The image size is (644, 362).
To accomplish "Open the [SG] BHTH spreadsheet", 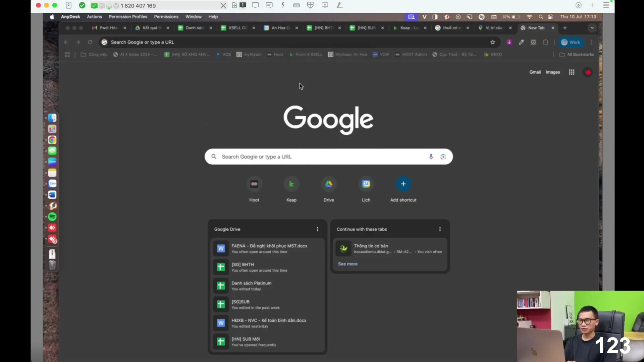I will [267, 267].
